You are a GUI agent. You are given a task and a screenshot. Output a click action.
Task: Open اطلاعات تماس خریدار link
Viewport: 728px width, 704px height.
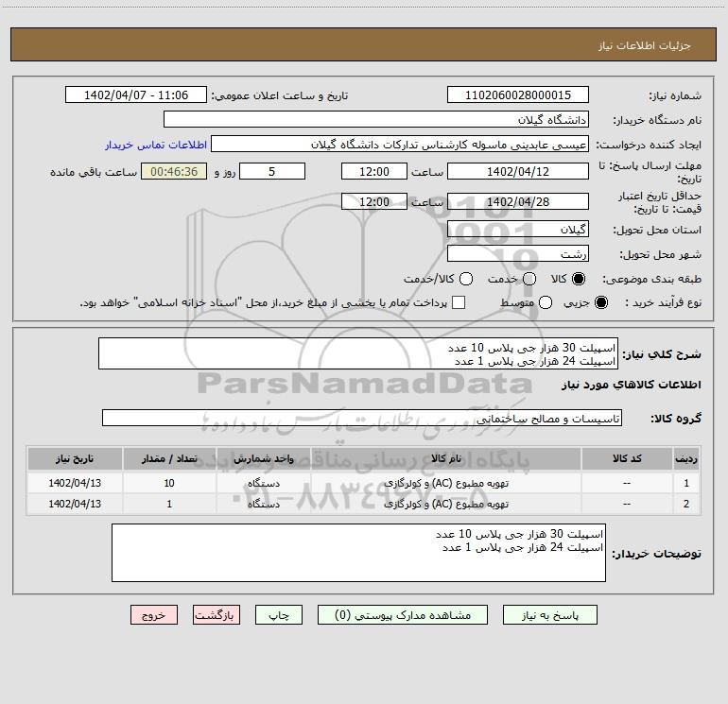[156, 145]
